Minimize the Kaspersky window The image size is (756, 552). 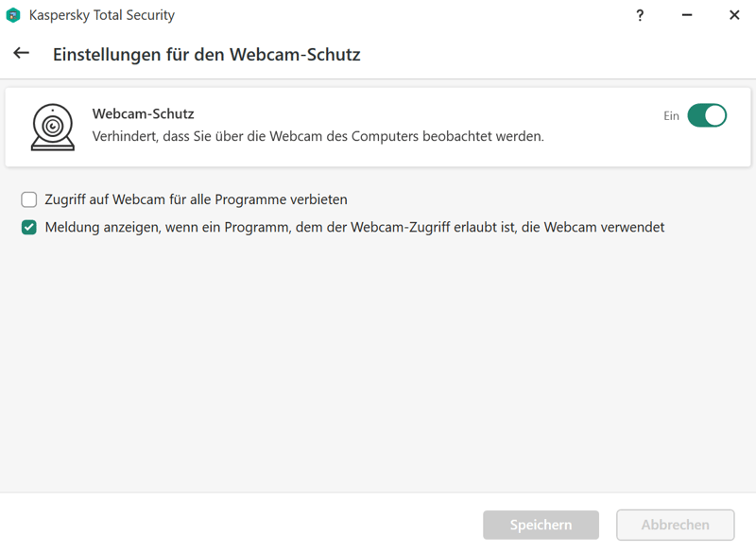click(x=687, y=15)
